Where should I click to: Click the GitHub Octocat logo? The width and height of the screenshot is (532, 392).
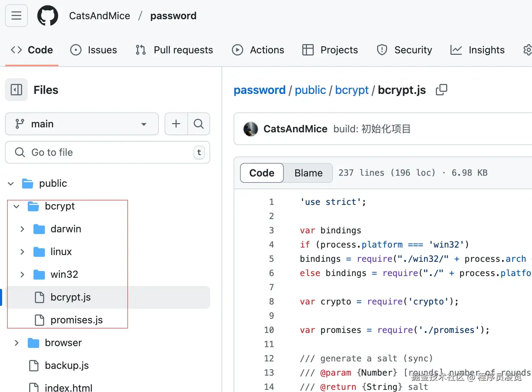pos(48,16)
